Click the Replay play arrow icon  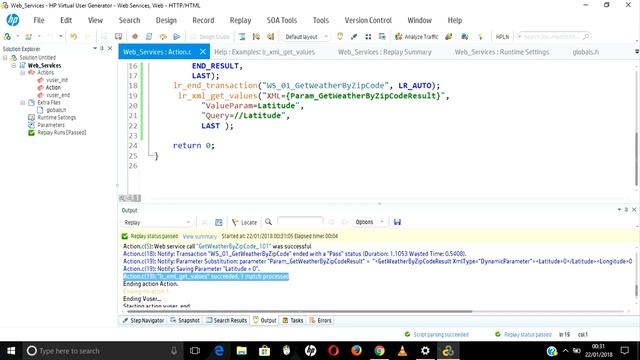coord(177,37)
